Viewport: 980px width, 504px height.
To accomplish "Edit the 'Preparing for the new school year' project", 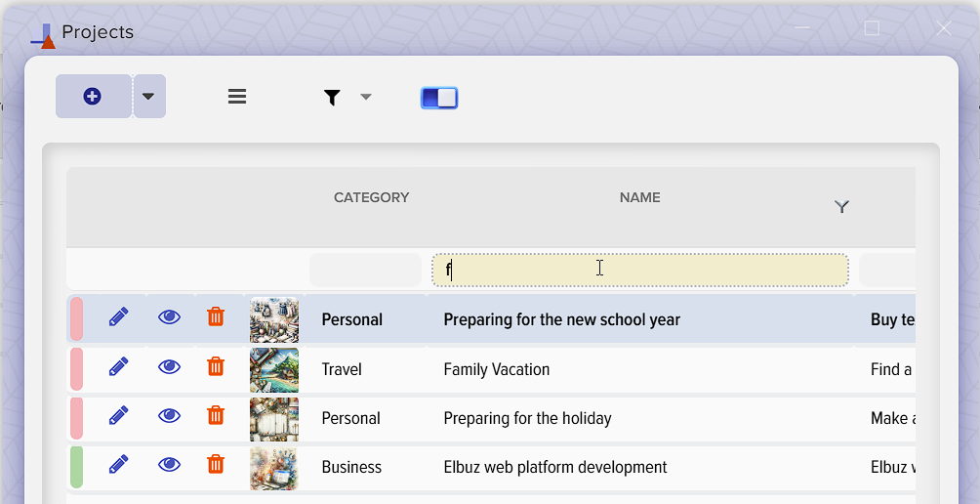I will coord(118,316).
